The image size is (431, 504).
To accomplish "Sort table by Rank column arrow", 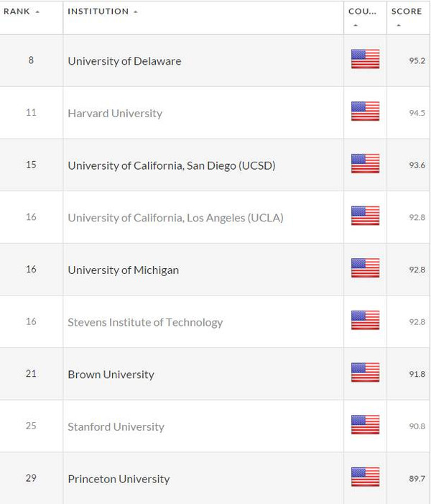I will pos(37,12).
